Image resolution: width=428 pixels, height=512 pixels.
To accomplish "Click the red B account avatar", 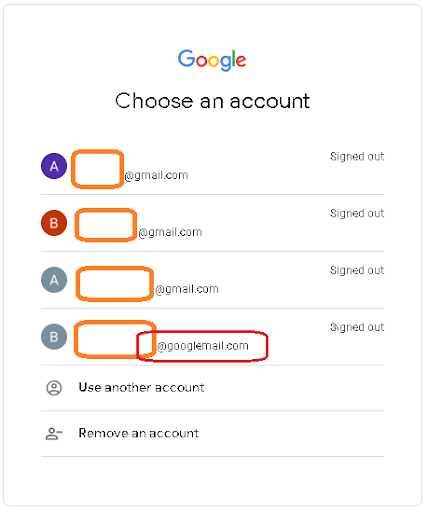I will click(54, 223).
